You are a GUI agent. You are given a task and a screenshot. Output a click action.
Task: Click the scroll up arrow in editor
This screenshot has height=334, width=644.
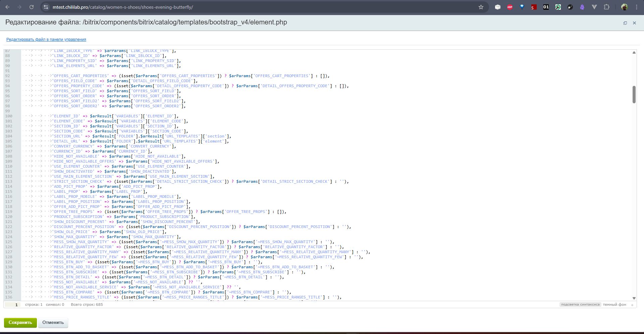point(634,53)
